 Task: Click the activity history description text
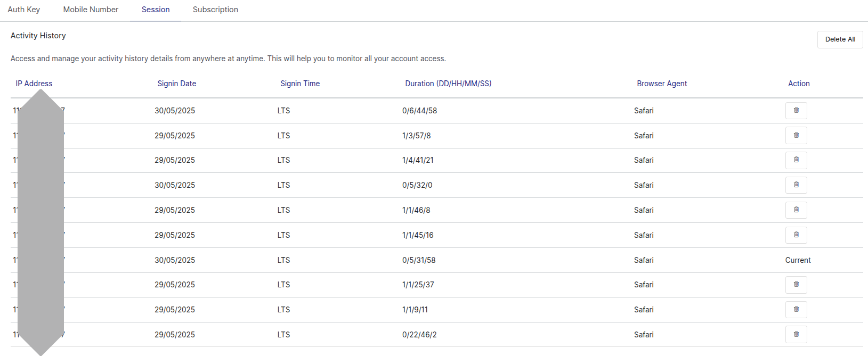tap(228, 59)
